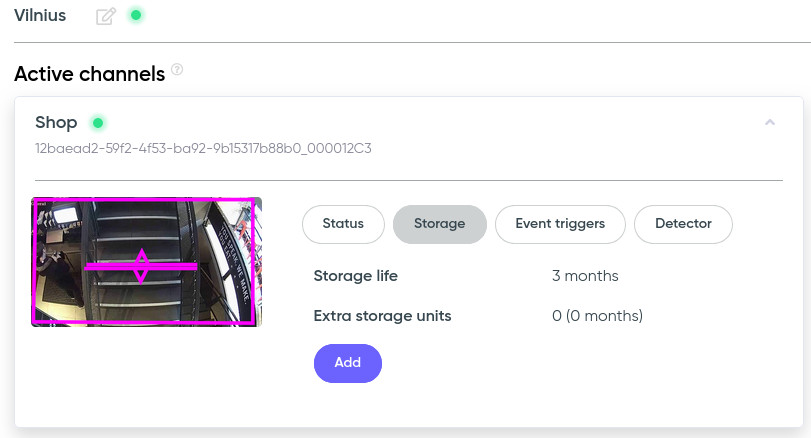
Task: Click the Extra storage units label
Action: click(x=382, y=316)
